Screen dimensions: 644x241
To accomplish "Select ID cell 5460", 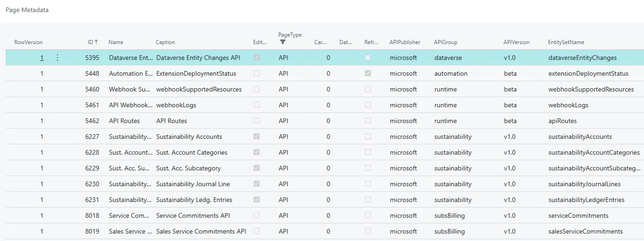I will click(92, 89).
